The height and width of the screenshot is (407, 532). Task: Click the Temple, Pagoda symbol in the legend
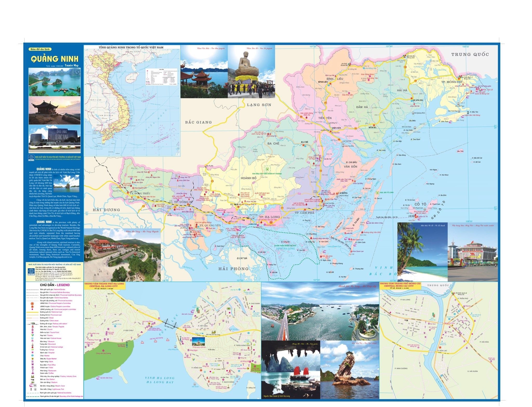pyautogui.click(x=32, y=326)
